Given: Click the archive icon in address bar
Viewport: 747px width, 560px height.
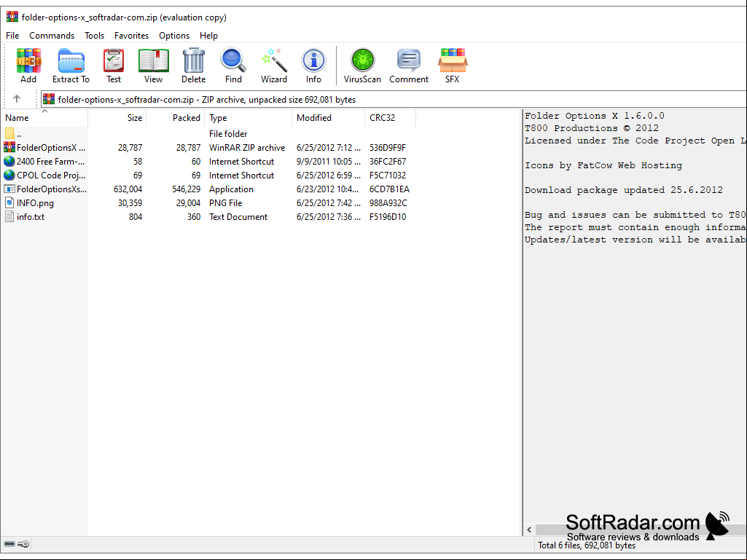Looking at the screenshot, I should (x=49, y=99).
